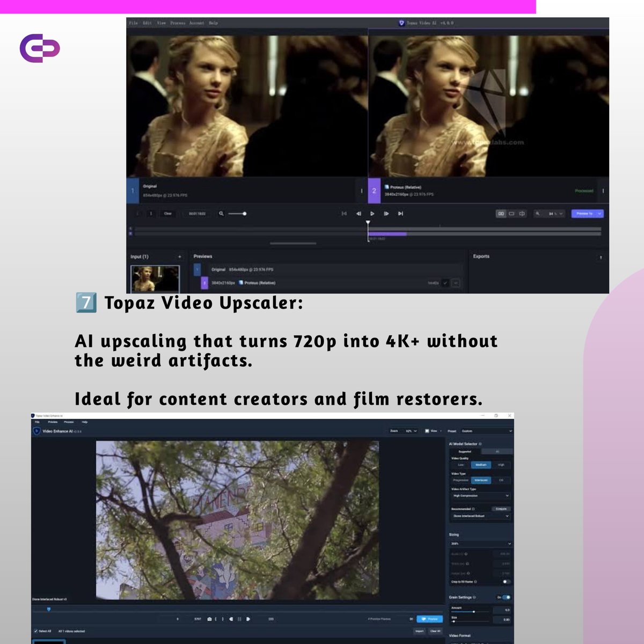Viewport: 644px width, 644px height.
Task: Open Account menu in Topaz Video AI
Action: pos(196,23)
